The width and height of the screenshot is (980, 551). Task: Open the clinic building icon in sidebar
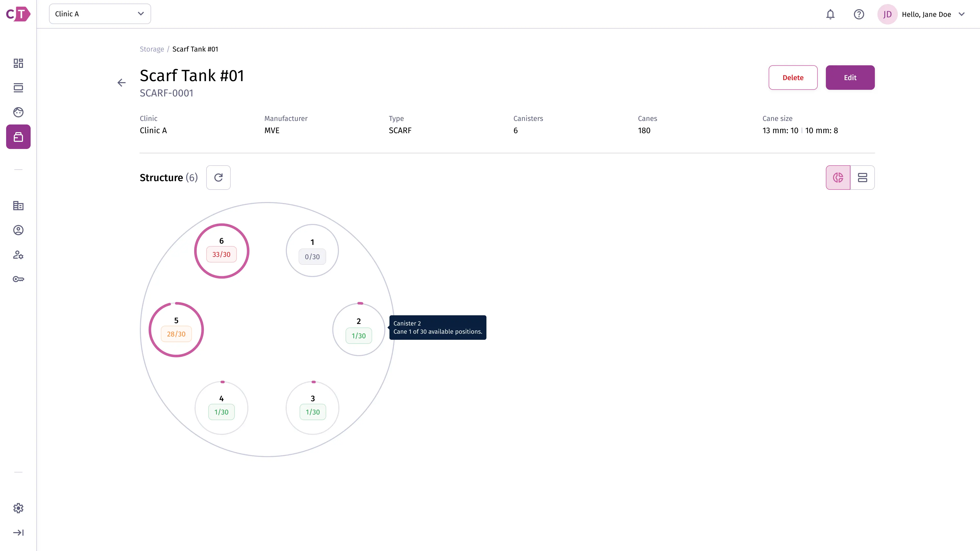[x=18, y=206]
